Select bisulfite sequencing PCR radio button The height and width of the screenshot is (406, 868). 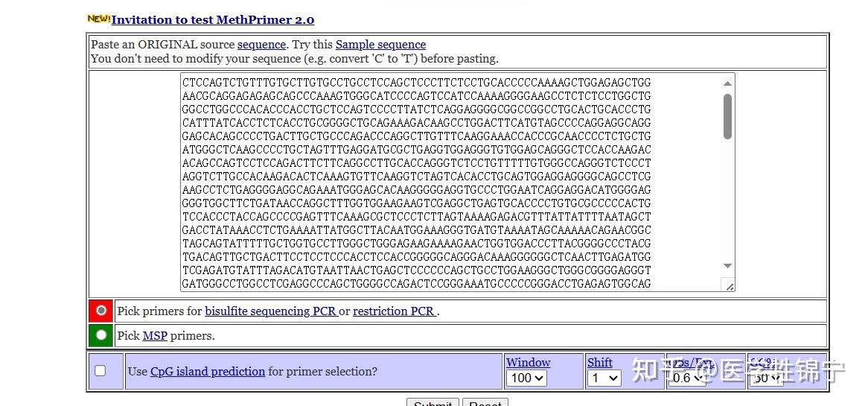pyautogui.click(x=101, y=311)
